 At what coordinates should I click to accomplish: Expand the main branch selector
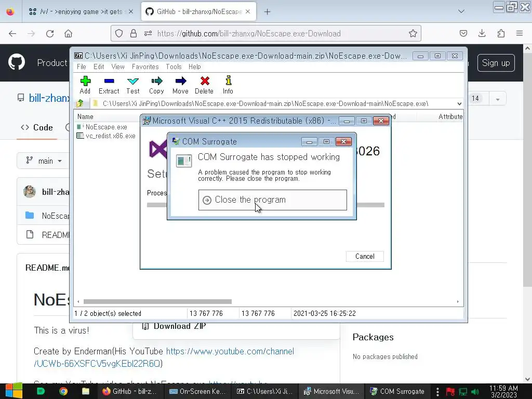[x=44, y=161]
